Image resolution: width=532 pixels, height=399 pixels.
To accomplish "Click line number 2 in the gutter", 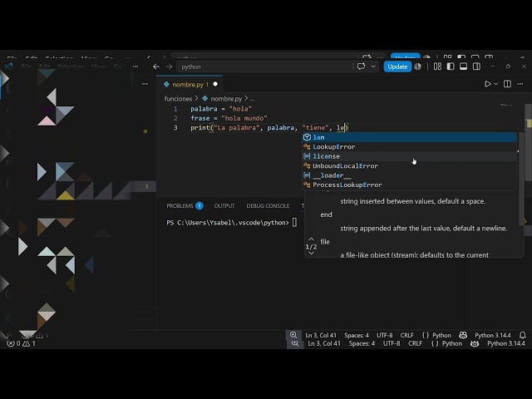I will coord(175,118).
